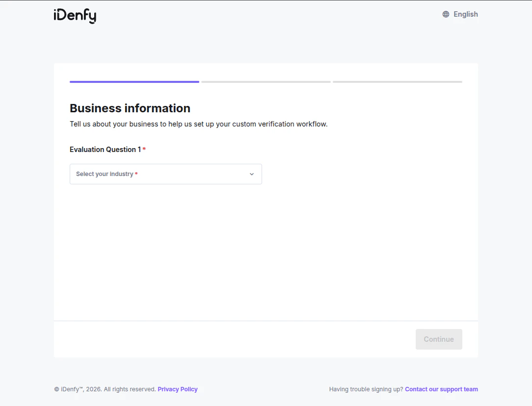Click the iDenfy wordmark in the header
The image size is (532, 406).
[75, 16]
